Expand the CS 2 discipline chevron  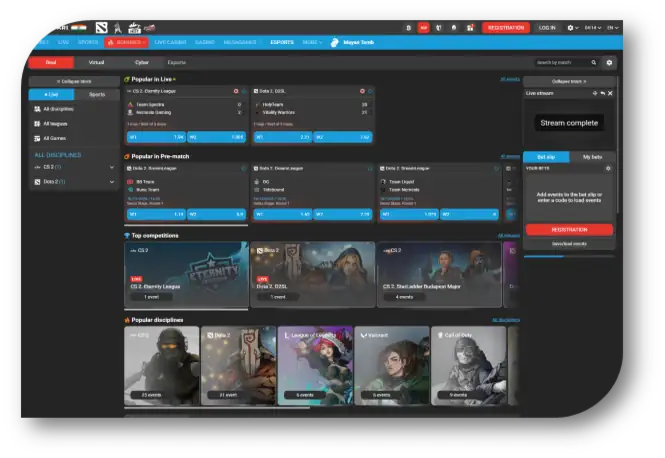click(x=112, y=167)
